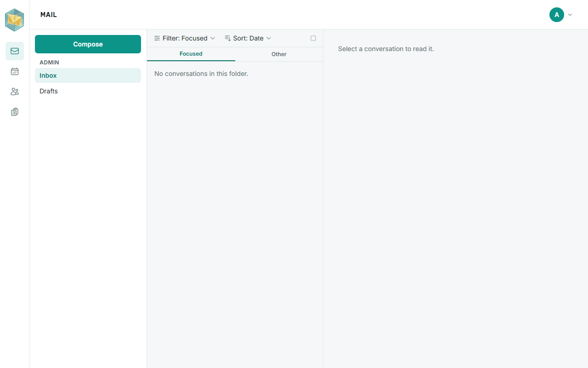Open the account menu chevron beside avatar
Screen dimensions: 588x368
click(570, 15)
